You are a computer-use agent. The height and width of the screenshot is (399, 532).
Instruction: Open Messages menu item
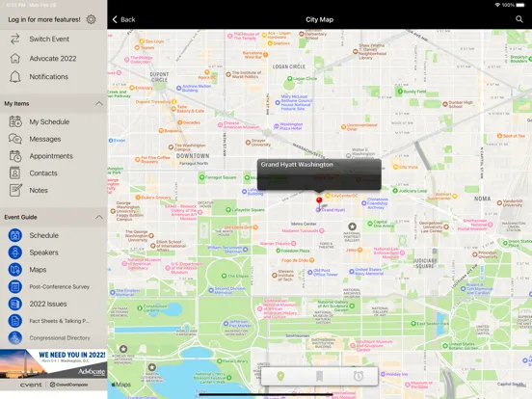point(54,139)
